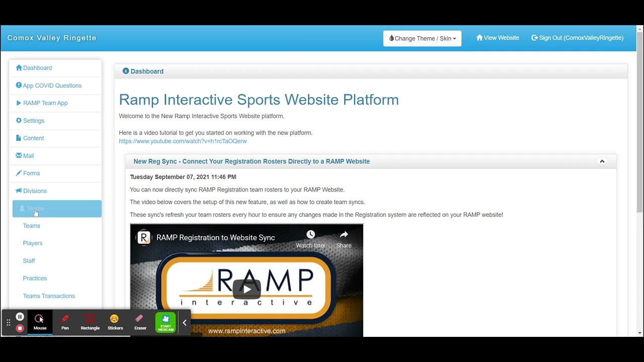Click the video's Share icon
The width and height of the screenshot is (644, 362).
click(344, 239)
